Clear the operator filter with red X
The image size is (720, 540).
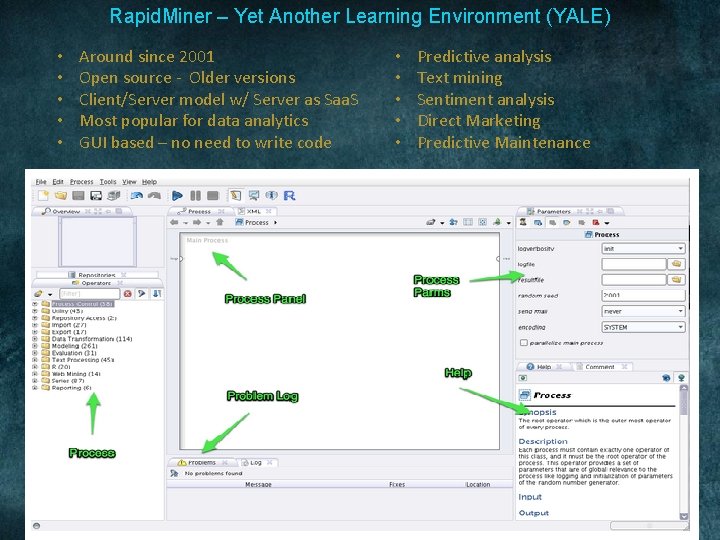point(128,293)
